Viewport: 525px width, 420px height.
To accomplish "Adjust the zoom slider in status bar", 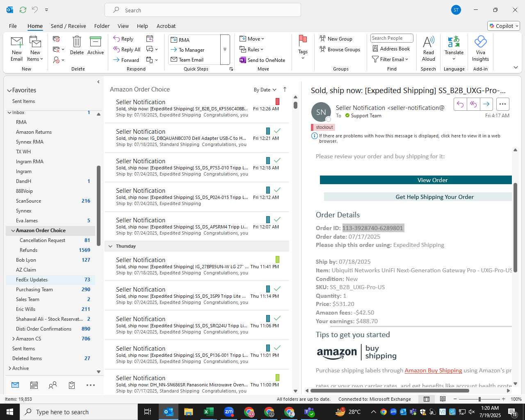I will tap(479, 399).
